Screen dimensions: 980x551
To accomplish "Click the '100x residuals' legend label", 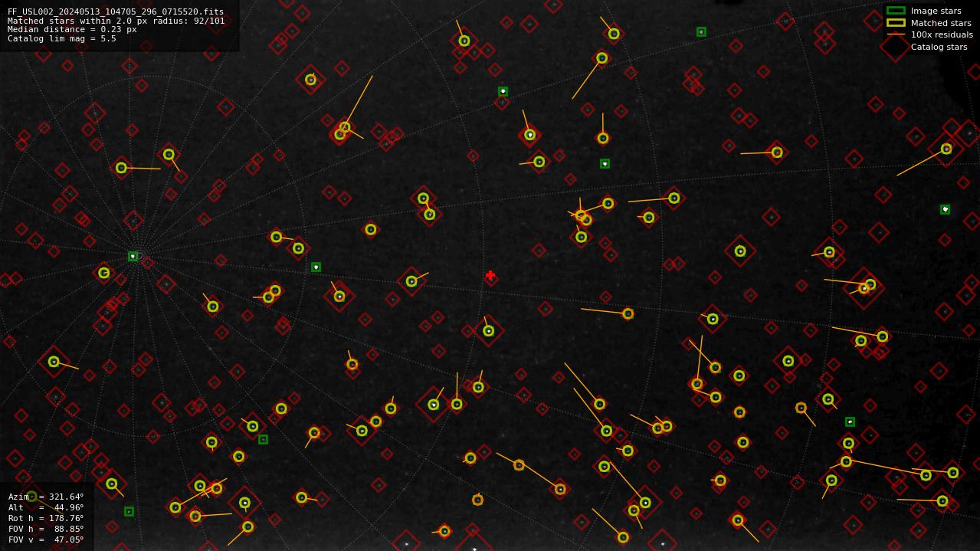I will tap(942, 34).
